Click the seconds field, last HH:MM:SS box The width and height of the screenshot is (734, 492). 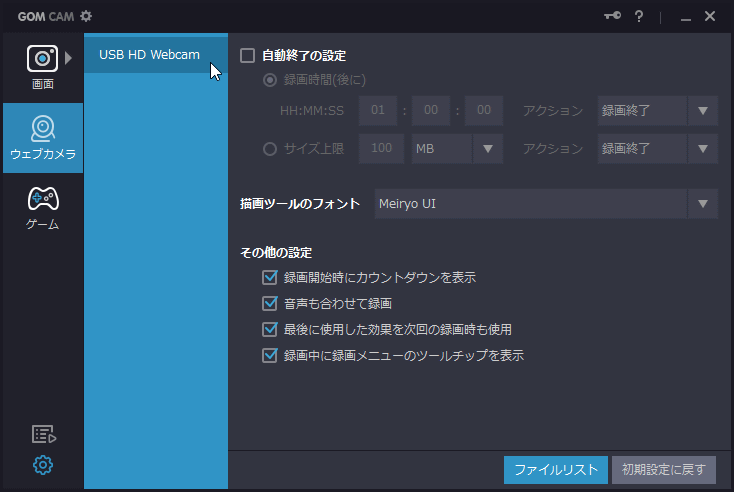(484, 110)
